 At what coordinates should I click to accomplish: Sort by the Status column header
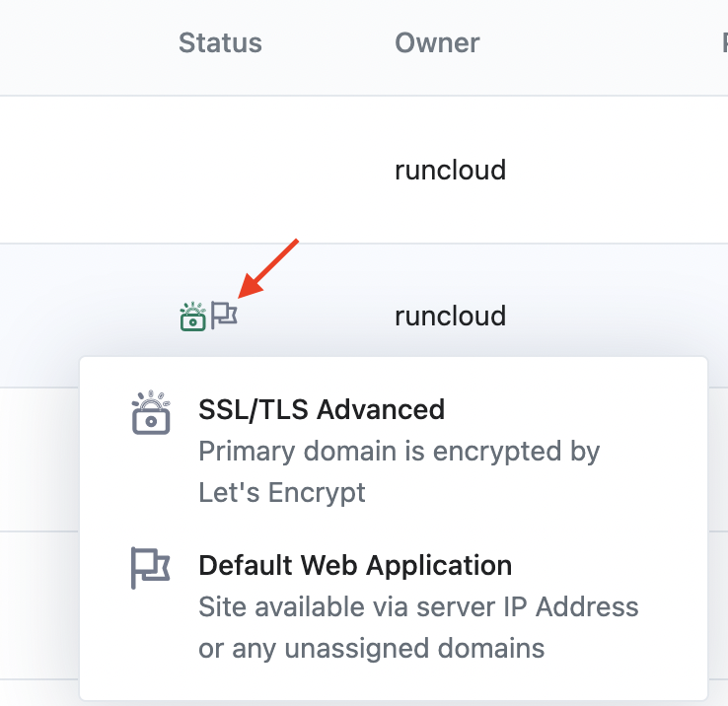(x=220, y=43)
